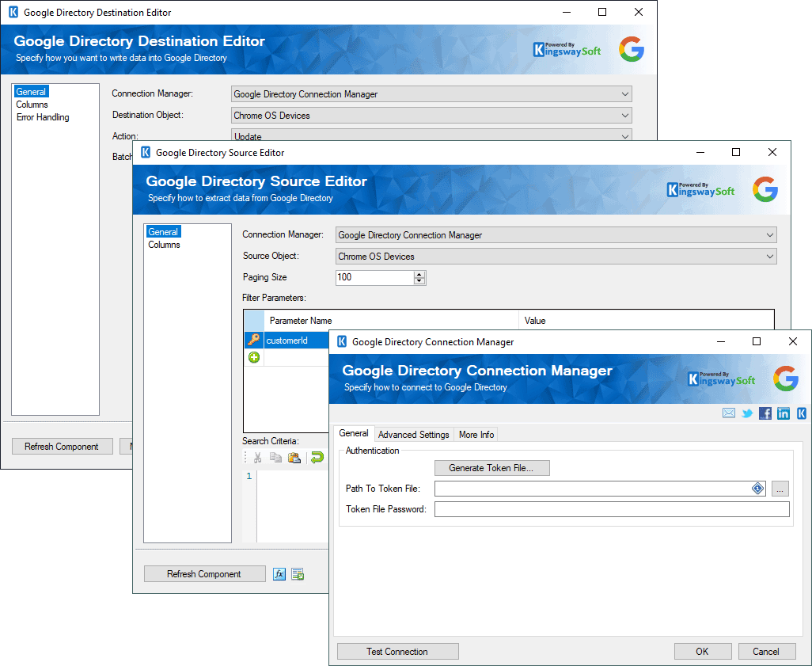Click the table icon next to the fx icon

[x=298, y=574]
